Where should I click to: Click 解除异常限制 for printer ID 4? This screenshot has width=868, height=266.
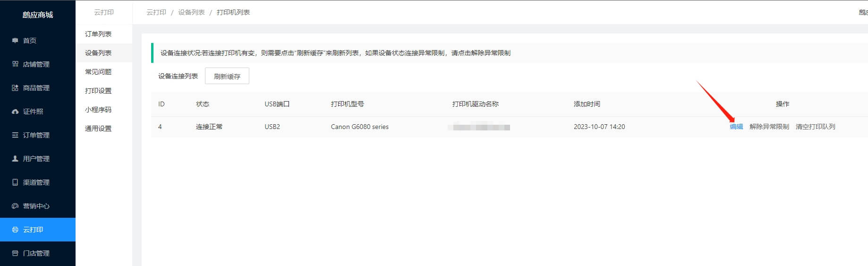coord(769,127)
